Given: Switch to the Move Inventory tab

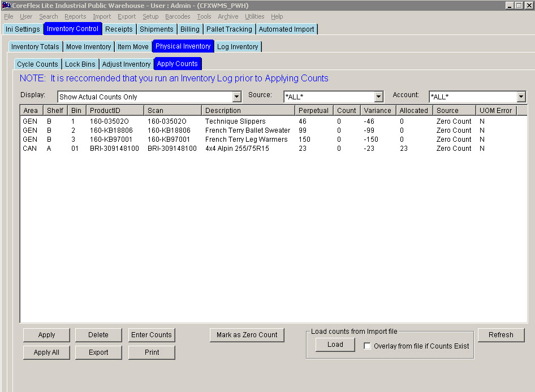Looking at the screenshot, I should coord(89,47).
